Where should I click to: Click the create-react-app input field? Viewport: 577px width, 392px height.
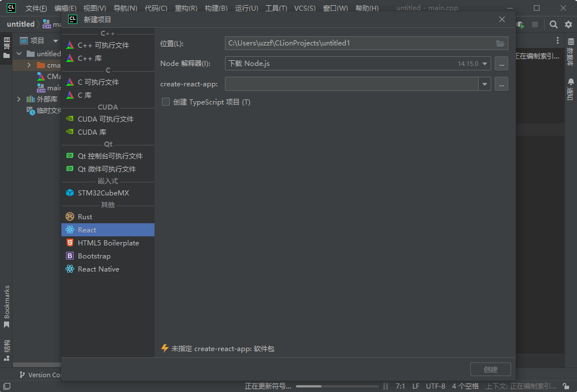352,84
